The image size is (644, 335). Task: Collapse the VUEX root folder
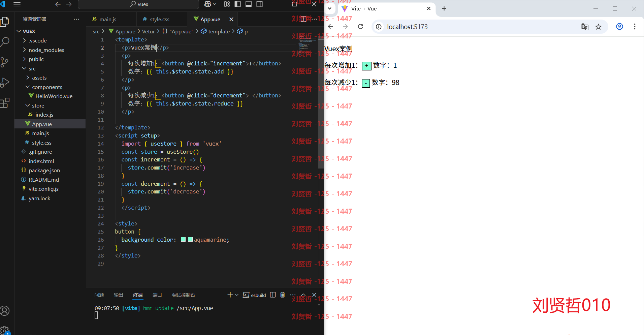(50, 31)
